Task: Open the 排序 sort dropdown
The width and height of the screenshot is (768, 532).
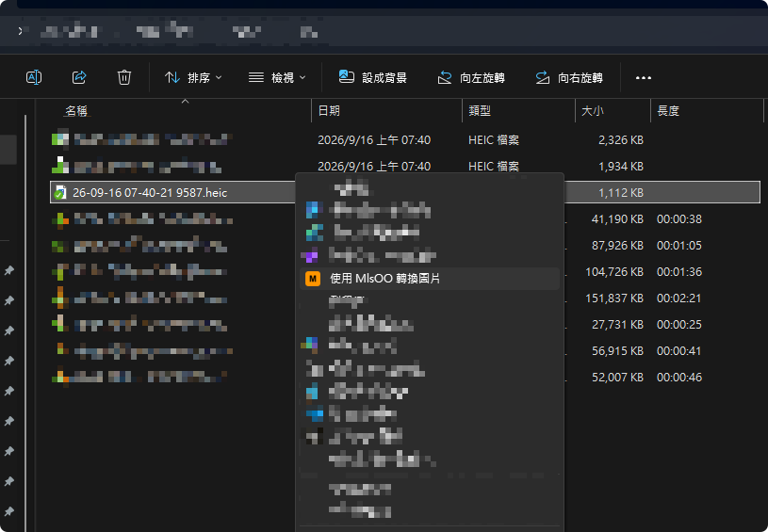Action: coord(193,77)
